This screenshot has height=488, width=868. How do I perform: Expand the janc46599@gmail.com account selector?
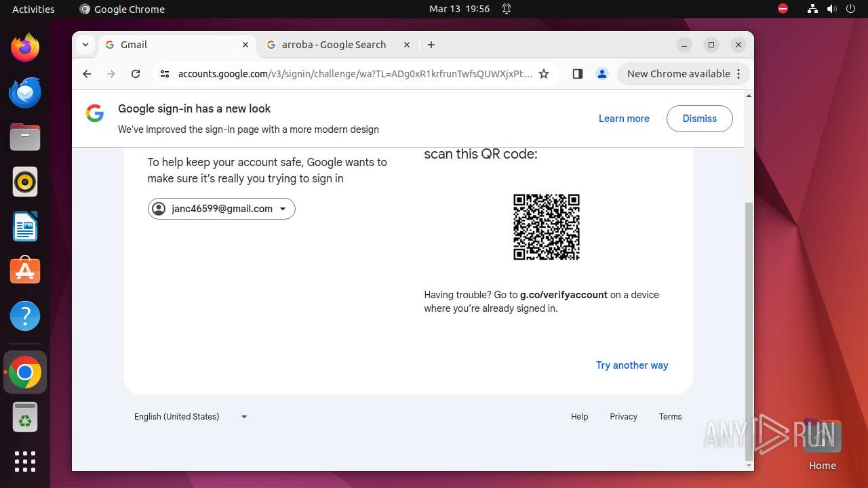pos(221,209)
